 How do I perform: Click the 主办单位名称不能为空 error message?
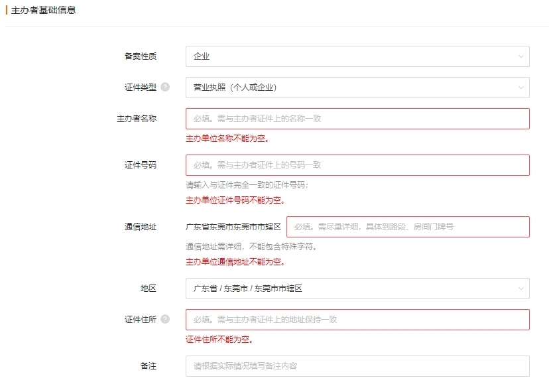click(x=227, y=139)
